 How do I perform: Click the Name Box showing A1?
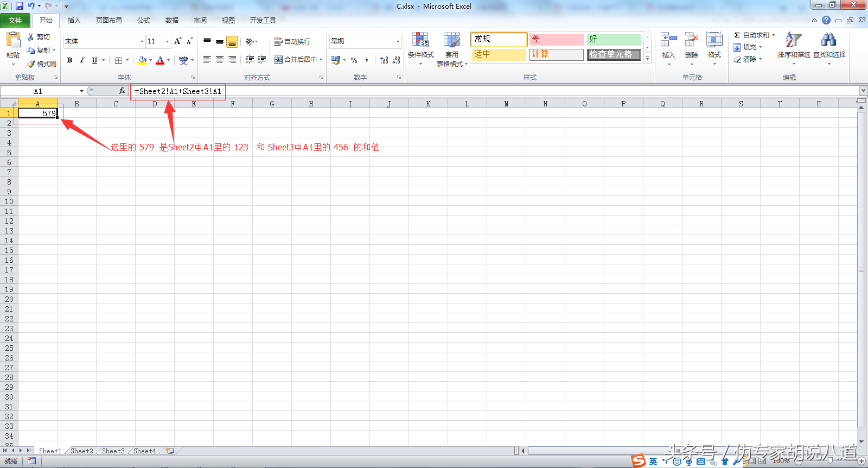[x=38, y=91]
